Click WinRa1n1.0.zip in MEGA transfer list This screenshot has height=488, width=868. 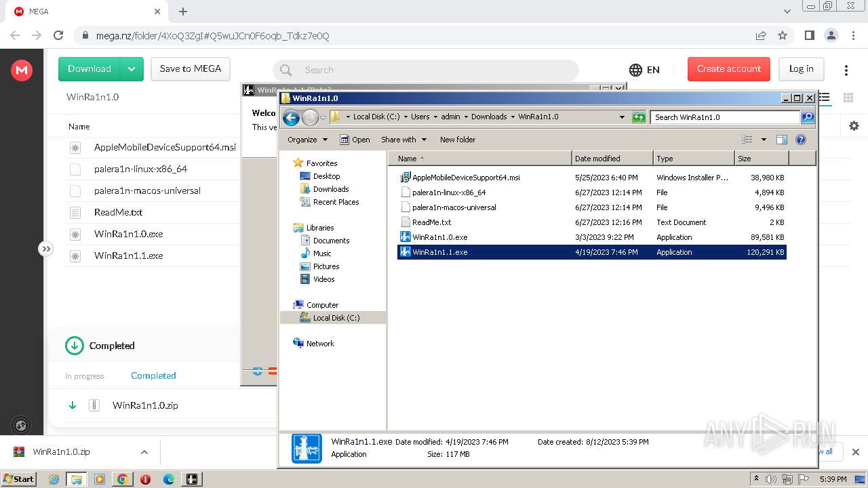[145, 405]
